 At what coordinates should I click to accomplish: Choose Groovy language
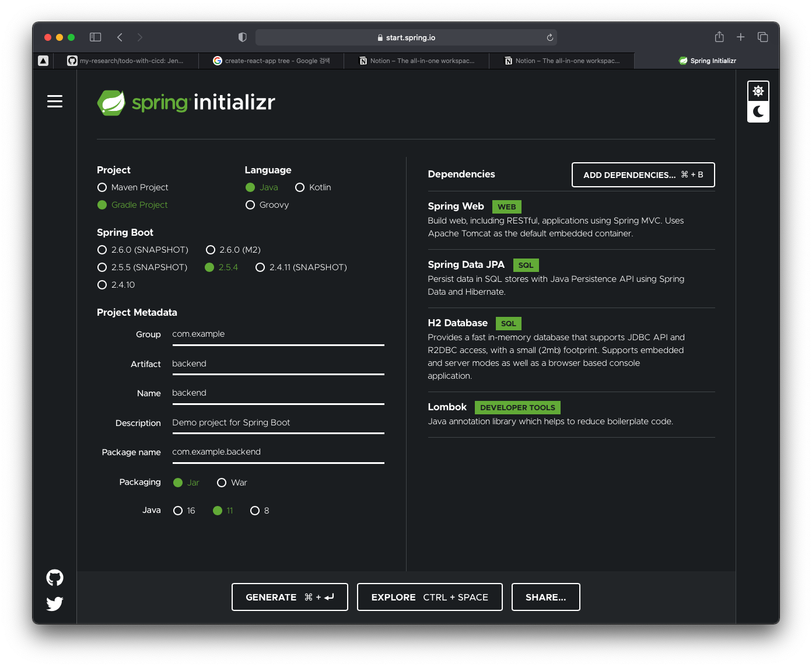pos(267,205)
